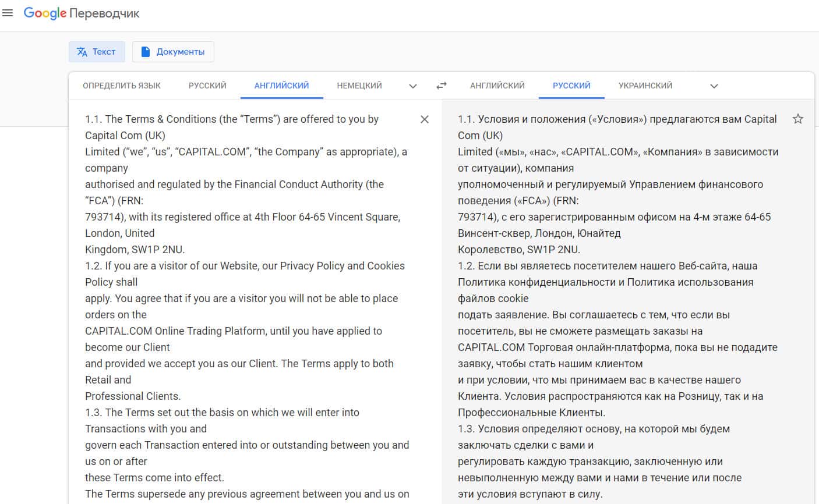Click the Russian translated text output
The width and height of the screenshot is (819, 504).
click(617, 314)
